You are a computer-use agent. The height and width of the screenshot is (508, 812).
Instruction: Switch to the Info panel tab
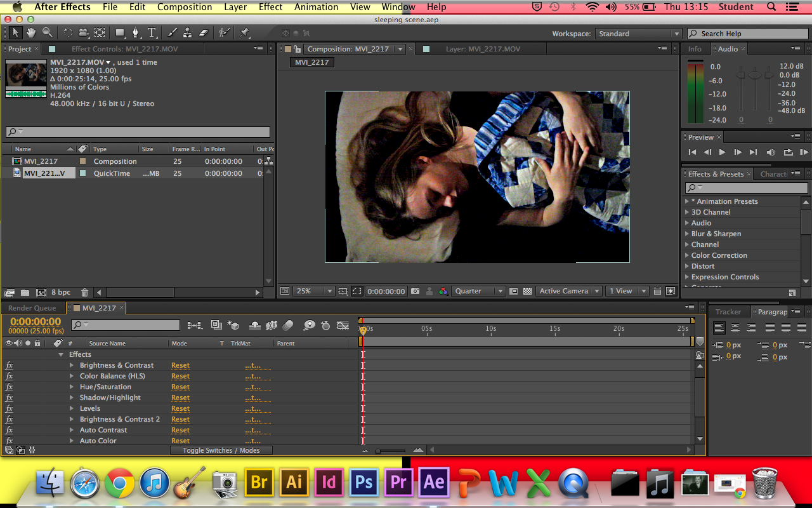click(x=695, y=49)
